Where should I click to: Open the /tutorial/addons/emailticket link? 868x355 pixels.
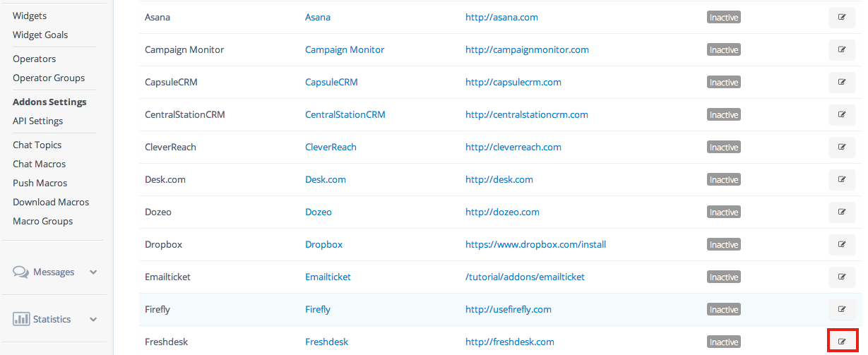(525, 277)
